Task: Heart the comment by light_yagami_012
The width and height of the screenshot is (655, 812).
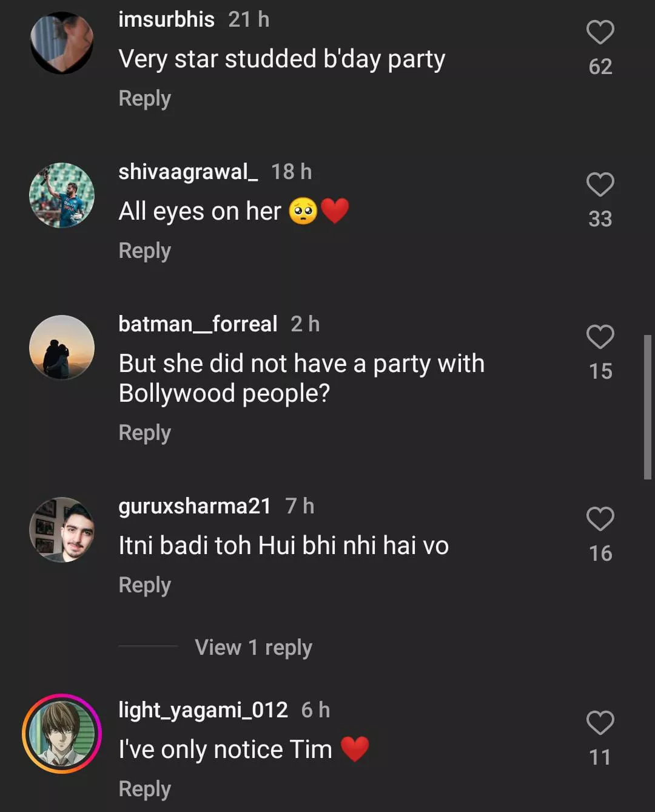Action: (600, 723)
